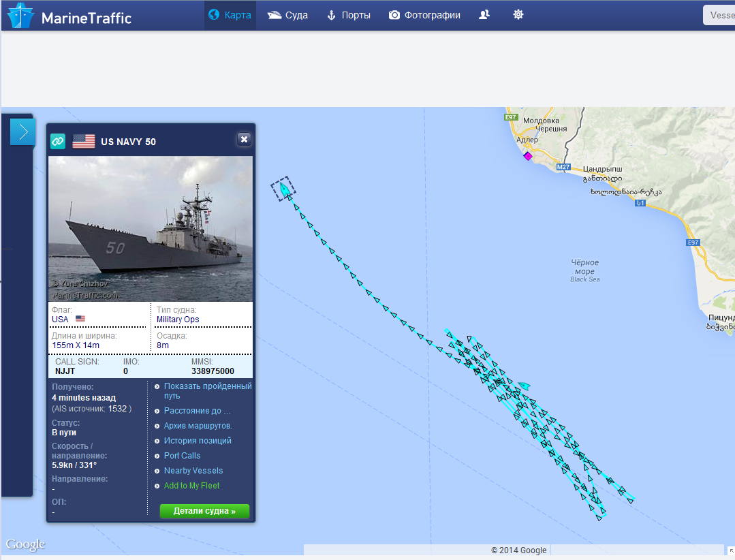Select the highlighted vessel marker on map

point(283,189)
